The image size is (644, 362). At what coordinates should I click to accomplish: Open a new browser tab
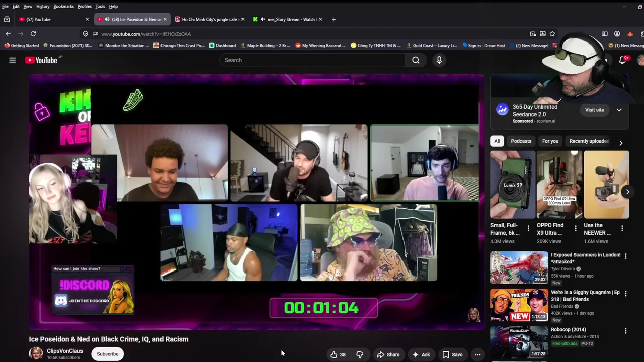pyautogui.click(x=334, y=19)
